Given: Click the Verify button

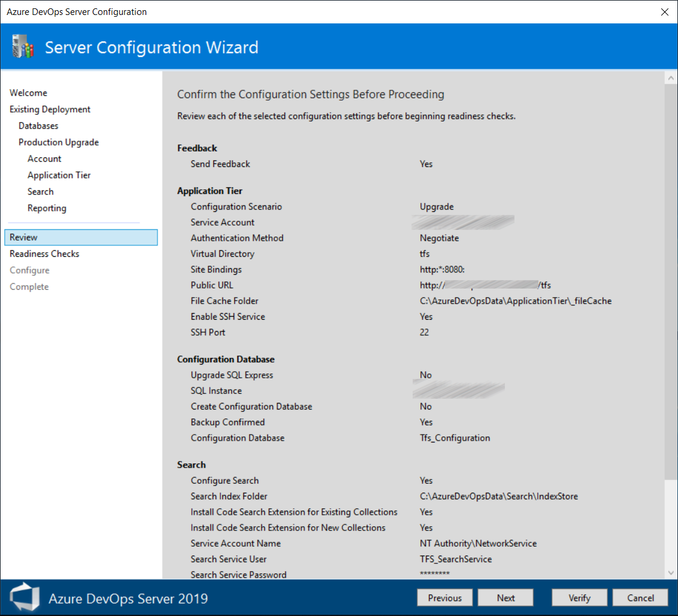Looking at the screenshot, I should 579,598.
